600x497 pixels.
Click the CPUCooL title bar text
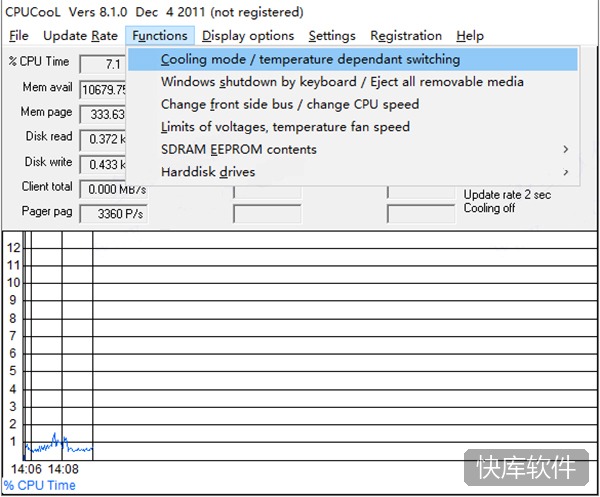point(154,12)
